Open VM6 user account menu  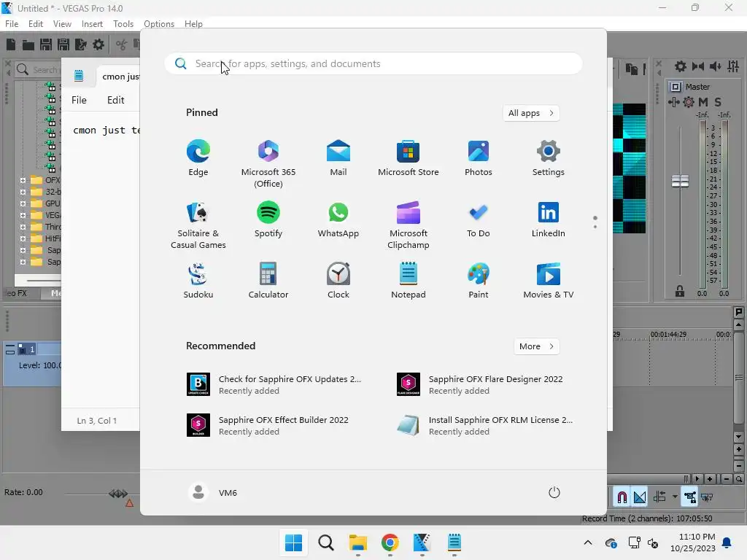click(212, 492)
